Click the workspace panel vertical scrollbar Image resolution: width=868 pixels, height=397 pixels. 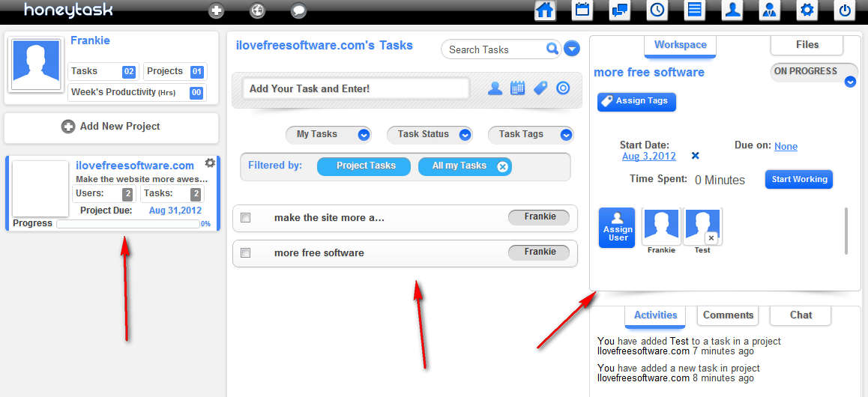(x=846, y=231)
